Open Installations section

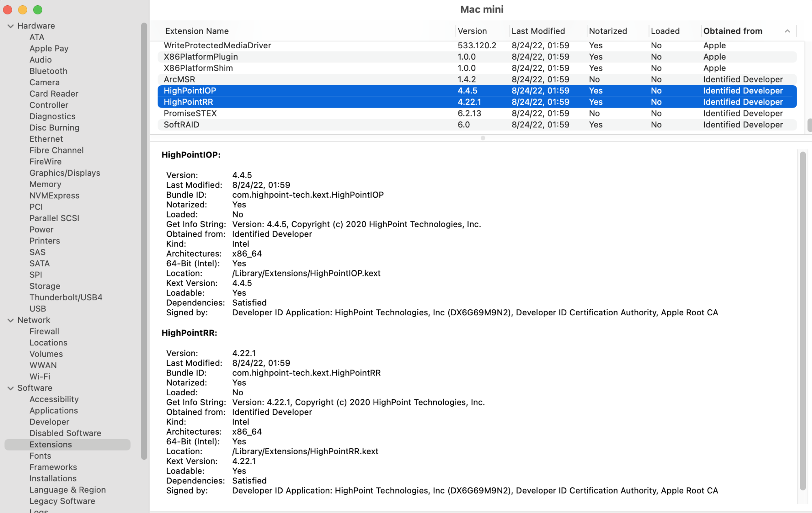tap(53, 479)
